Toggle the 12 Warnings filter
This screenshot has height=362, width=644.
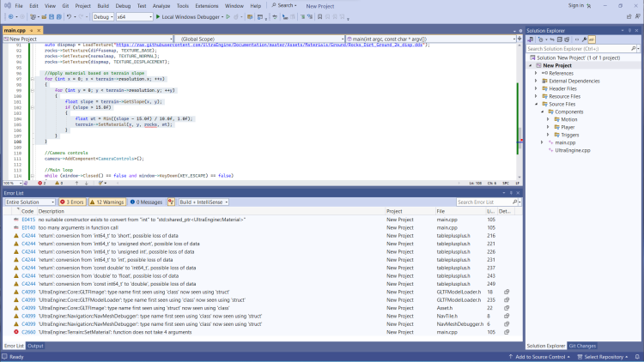[x=106, y=202]
